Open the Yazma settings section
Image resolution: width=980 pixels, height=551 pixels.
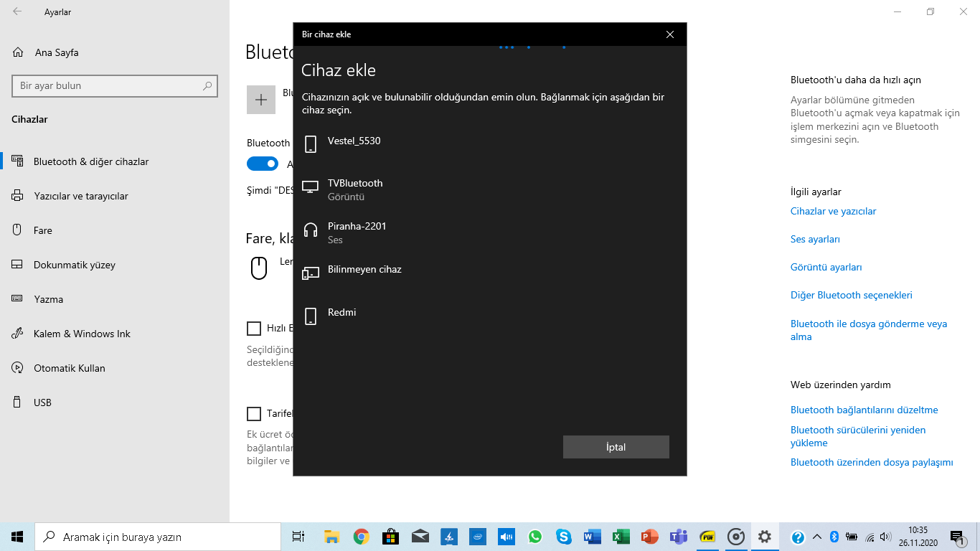pyautogui.click(x=115, y=299)
